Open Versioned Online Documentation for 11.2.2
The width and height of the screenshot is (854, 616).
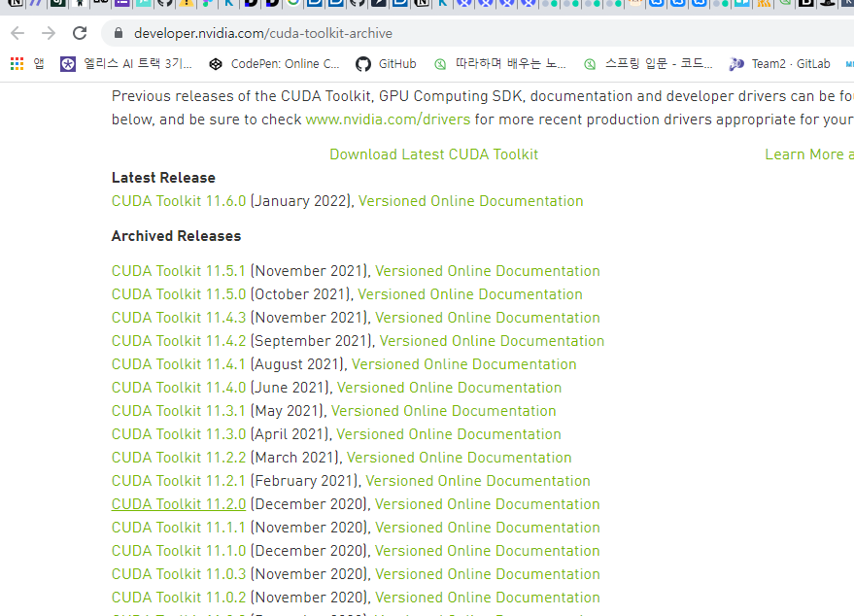tap(460, 458)
